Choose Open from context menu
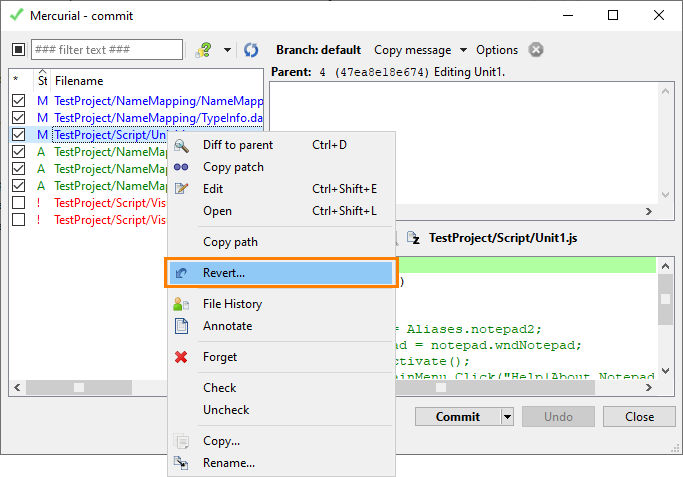Image resolution: width=683 pixels, height=477 pixels. (281, 211)
